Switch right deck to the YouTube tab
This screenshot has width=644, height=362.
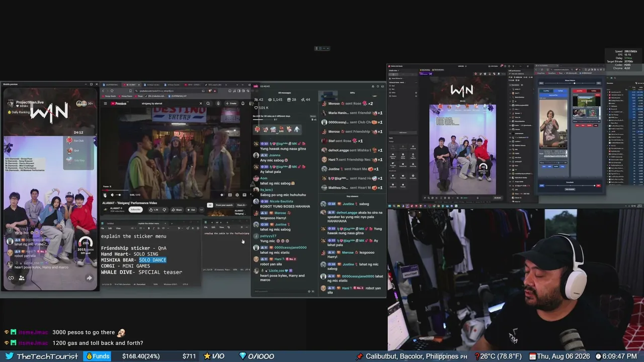pos(594,91)
